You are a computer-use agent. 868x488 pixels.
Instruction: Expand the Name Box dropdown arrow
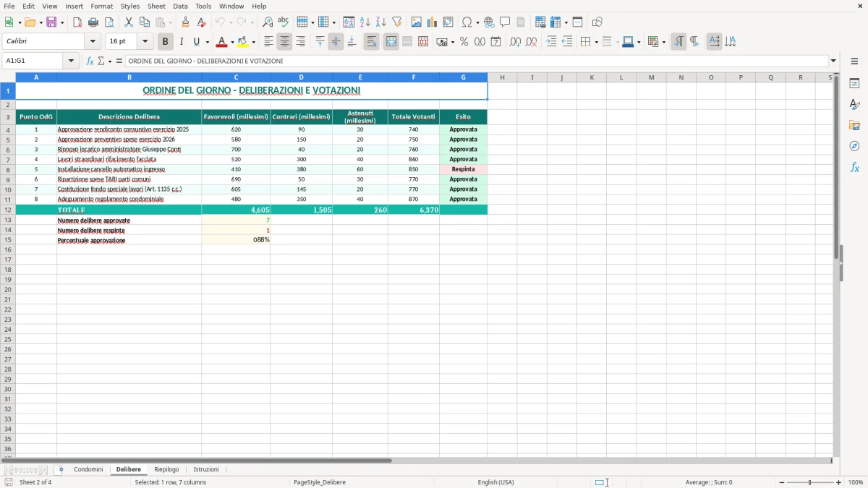tap(72, 61)
